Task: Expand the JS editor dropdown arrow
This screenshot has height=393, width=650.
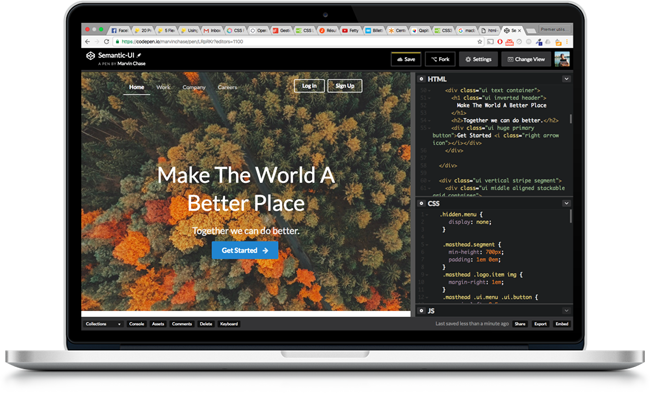Action: (566, 311)
